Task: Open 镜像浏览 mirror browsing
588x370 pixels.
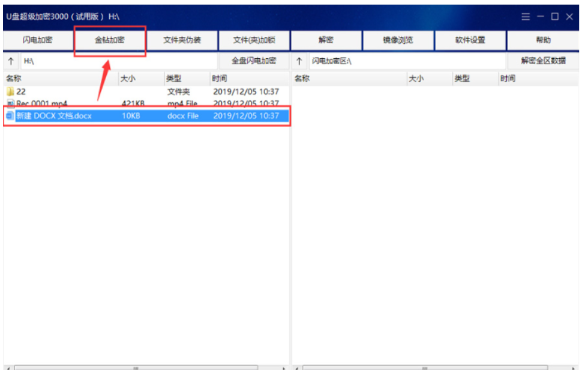Action: click(398, 40)
